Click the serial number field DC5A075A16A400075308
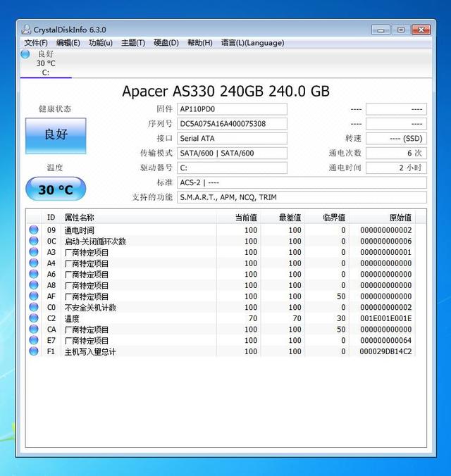Viewport: 451px width, 476px height. click(x=232, y=123)
